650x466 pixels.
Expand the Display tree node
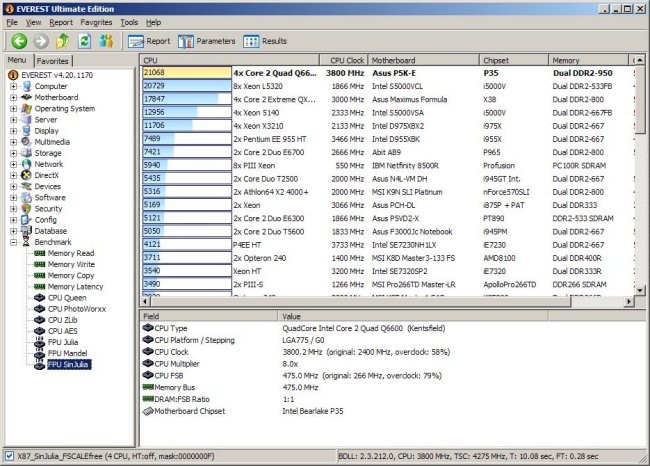14,131
